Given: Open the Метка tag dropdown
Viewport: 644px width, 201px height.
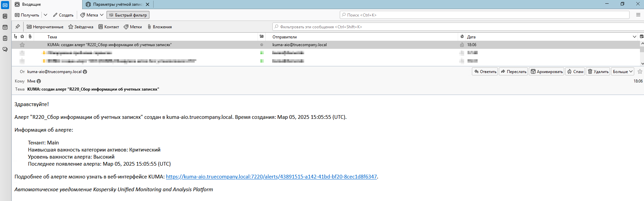Looking at the screenshot, I should pyautogui.click(x=92, y=15).
